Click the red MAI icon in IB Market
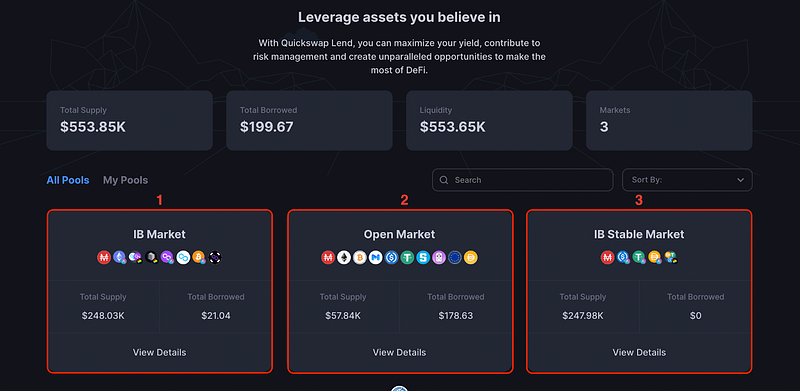 (104, 257)
